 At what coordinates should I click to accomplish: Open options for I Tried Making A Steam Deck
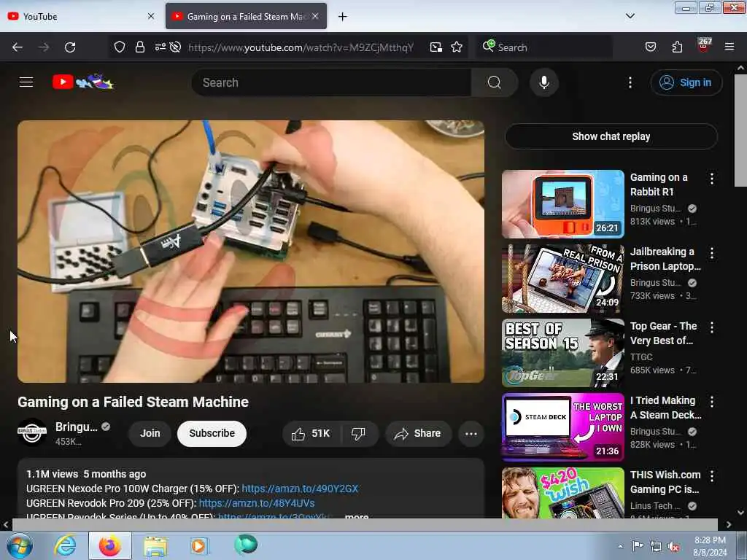pos(712,402)
